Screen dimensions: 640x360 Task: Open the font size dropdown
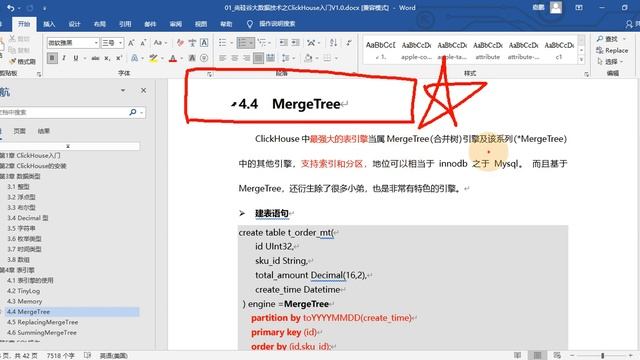pyautogui.click(x=121, y=43)
